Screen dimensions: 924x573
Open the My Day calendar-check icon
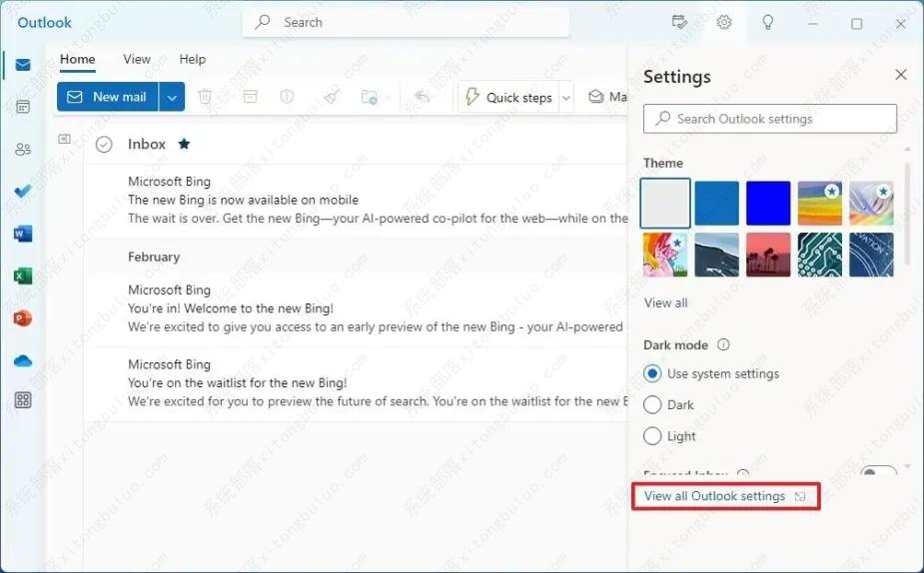coord(679,22)
